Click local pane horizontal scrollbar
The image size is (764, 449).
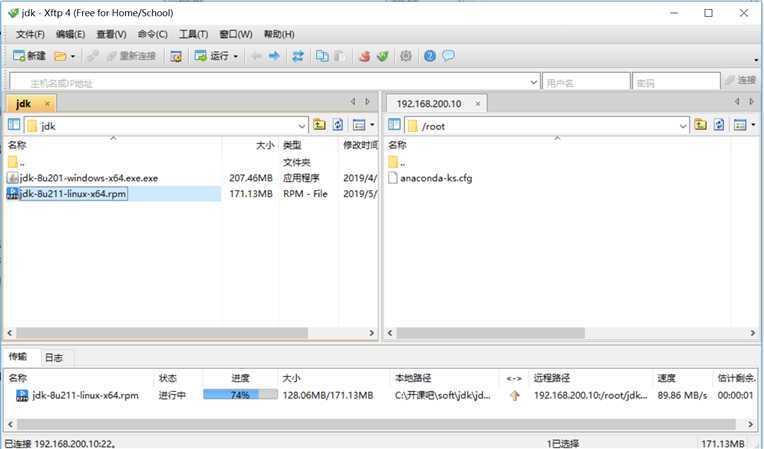162,333
